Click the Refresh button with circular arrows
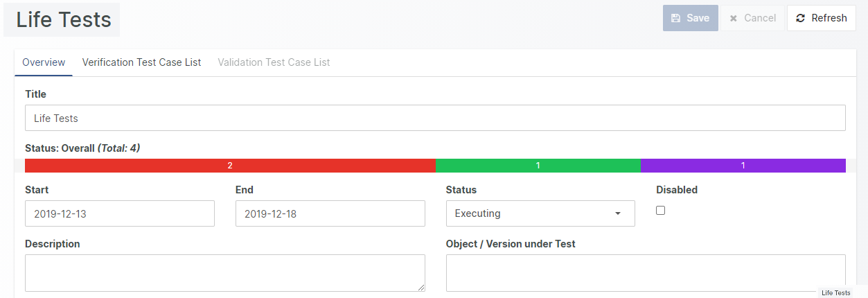The width and height of the screenshot is (868, 298). [821, 18]
